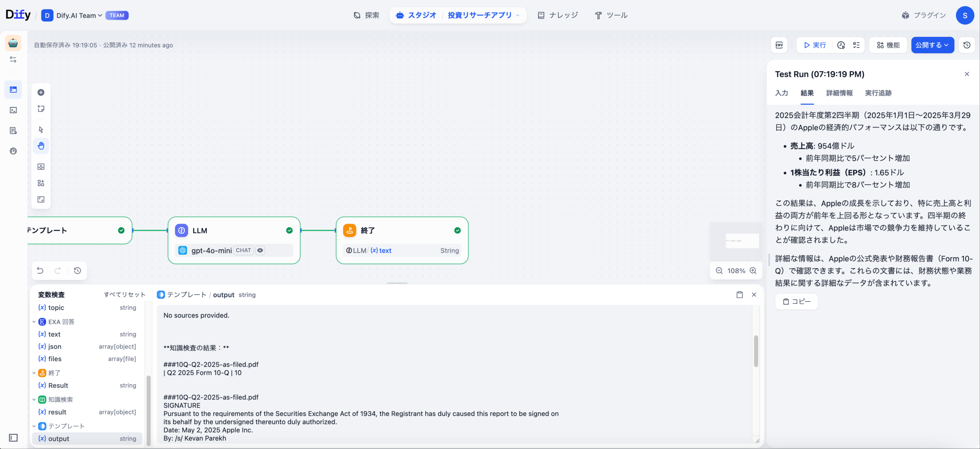Viewport: 980px width, 449px height.
Task: Toggle the left sidebar collapse icon
Action: point(13,438)
